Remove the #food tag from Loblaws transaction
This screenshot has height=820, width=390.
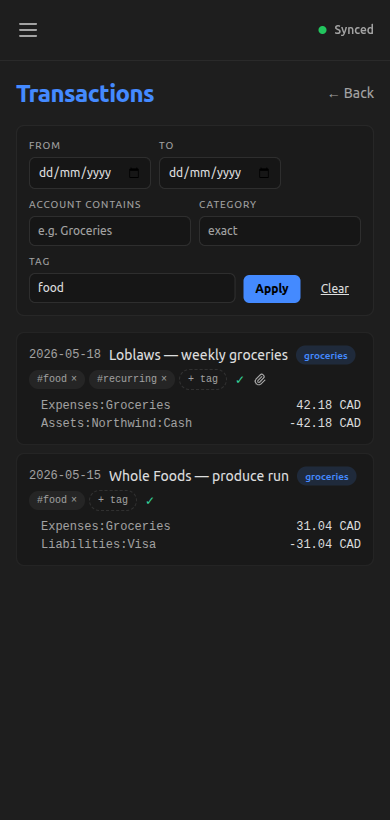point(74,379)
